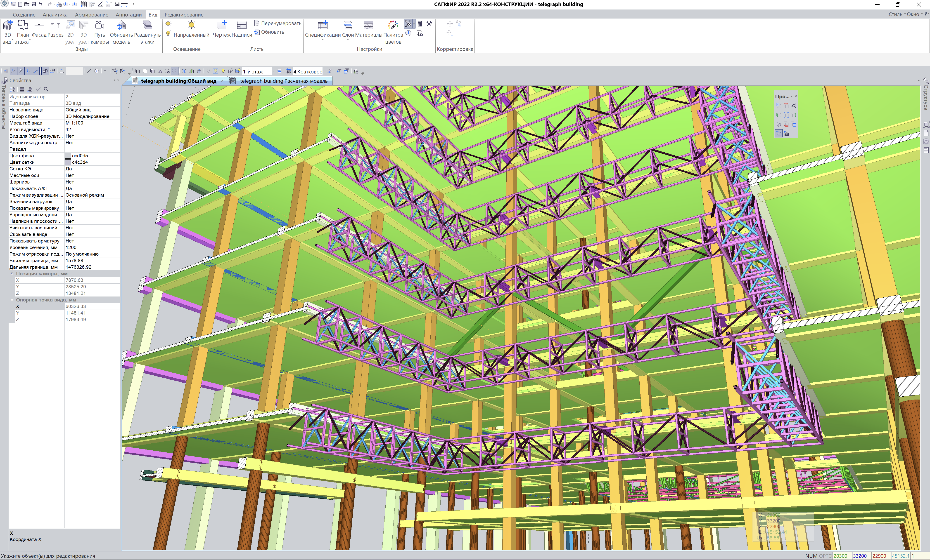Click the План этажа ribbon icon
930x560 pixels.
(x=23, y=26)
